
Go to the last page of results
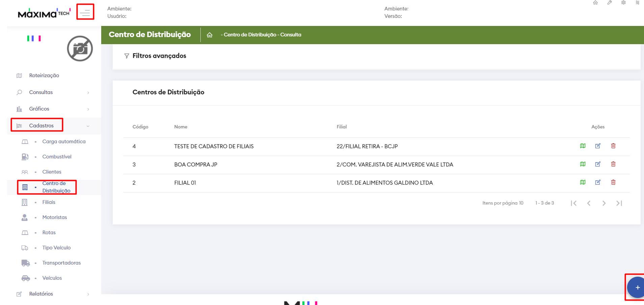[619, 203]
